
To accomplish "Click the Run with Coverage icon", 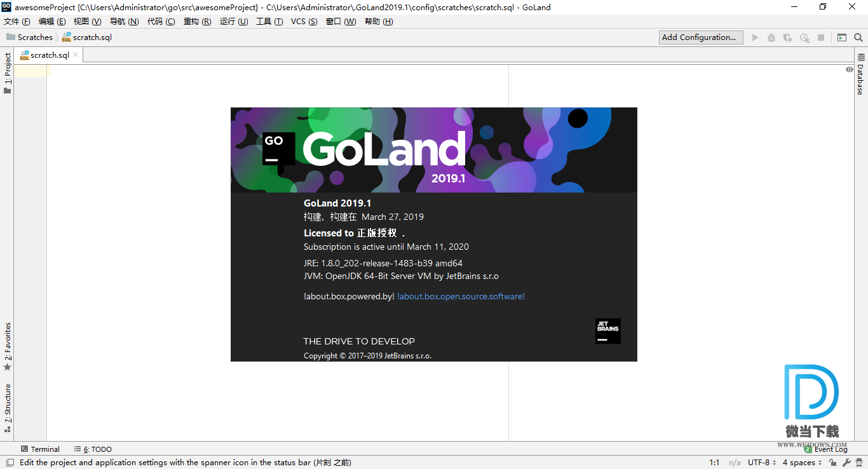I will (x=788, y=37).
